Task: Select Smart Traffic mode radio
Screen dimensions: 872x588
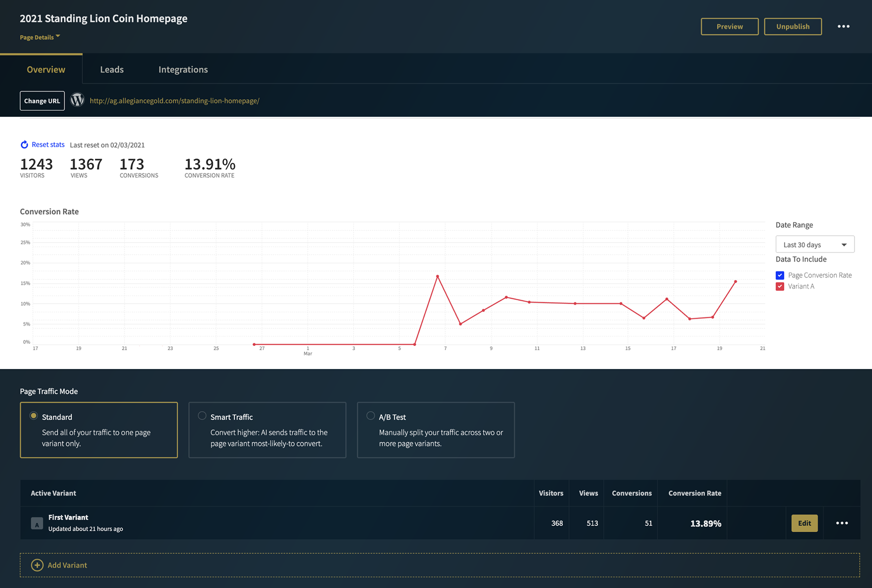Action: (x=202, y=416)
